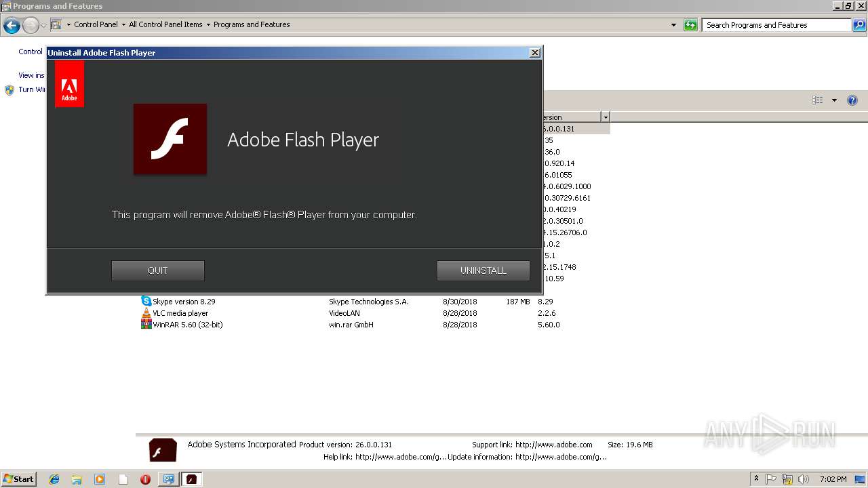868x488 pixels.
Task: Click the View installed updates link
Action: pos(31,75)
